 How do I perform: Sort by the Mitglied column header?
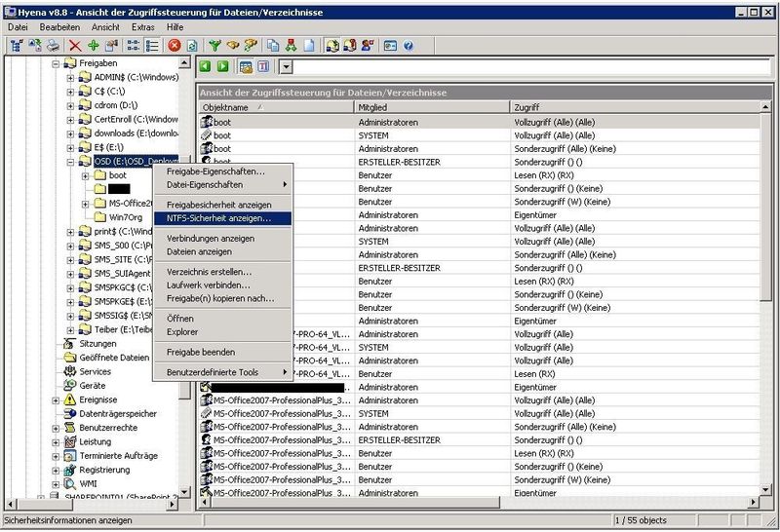point(433,107)
